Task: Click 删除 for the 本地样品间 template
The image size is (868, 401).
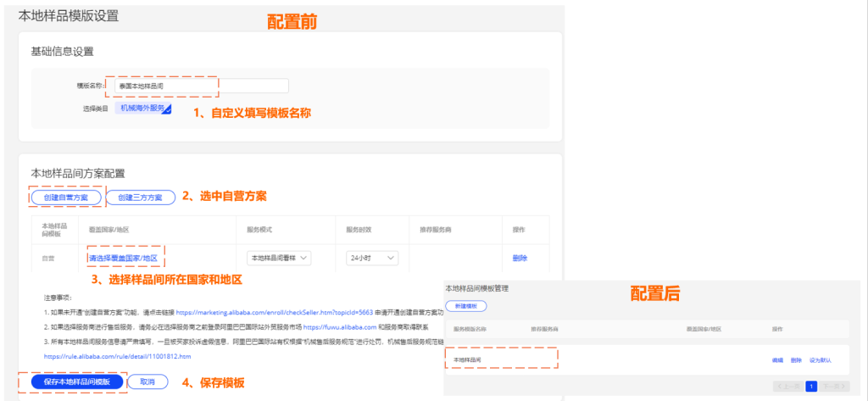Action: (x=795, y=360)
